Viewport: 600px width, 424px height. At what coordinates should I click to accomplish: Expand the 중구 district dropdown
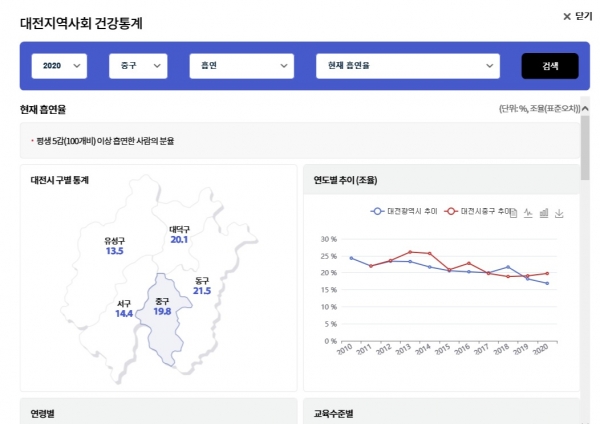tap(138, 65)
